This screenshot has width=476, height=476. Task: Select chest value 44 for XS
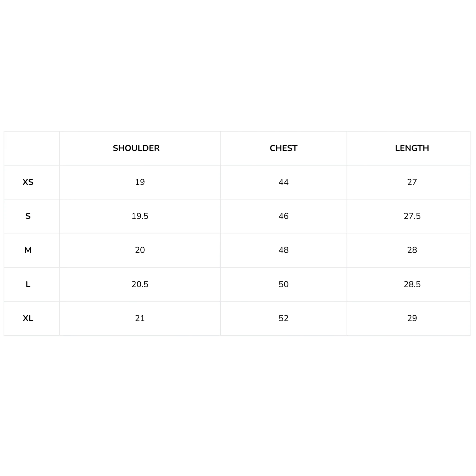283,182
